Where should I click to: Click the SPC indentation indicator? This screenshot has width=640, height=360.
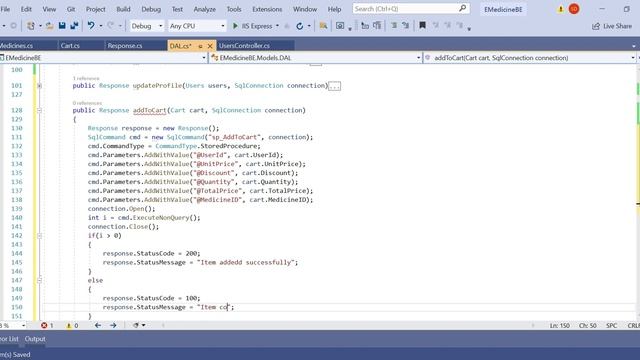(611, 325)
